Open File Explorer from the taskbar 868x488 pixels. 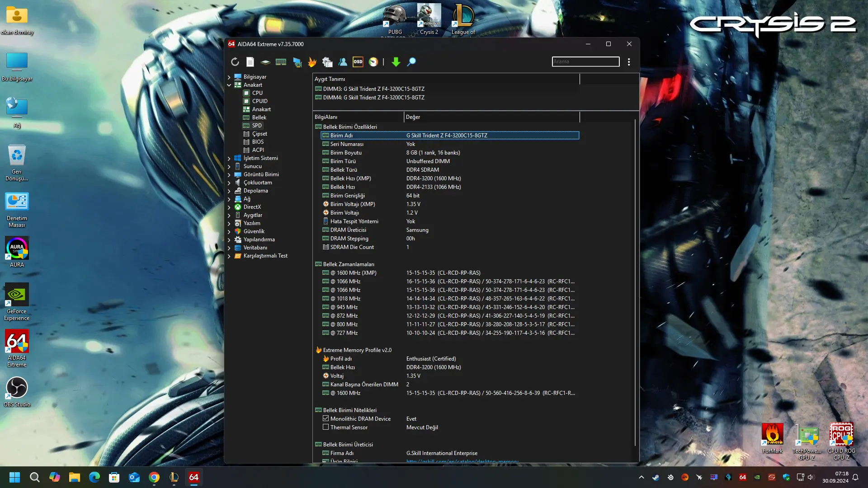(75, 477)
